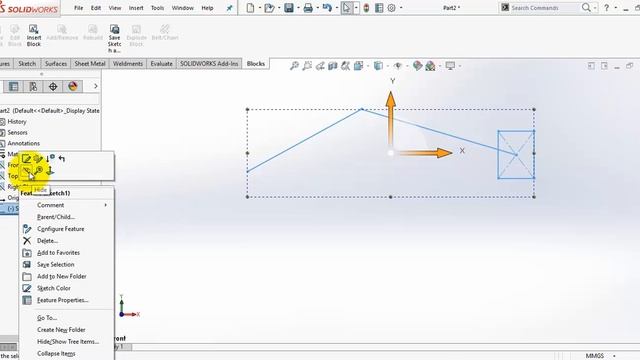Click Normal To arrow in context toolbar
This screenshot has width=640, height=360.
click(x=50, y=171)
